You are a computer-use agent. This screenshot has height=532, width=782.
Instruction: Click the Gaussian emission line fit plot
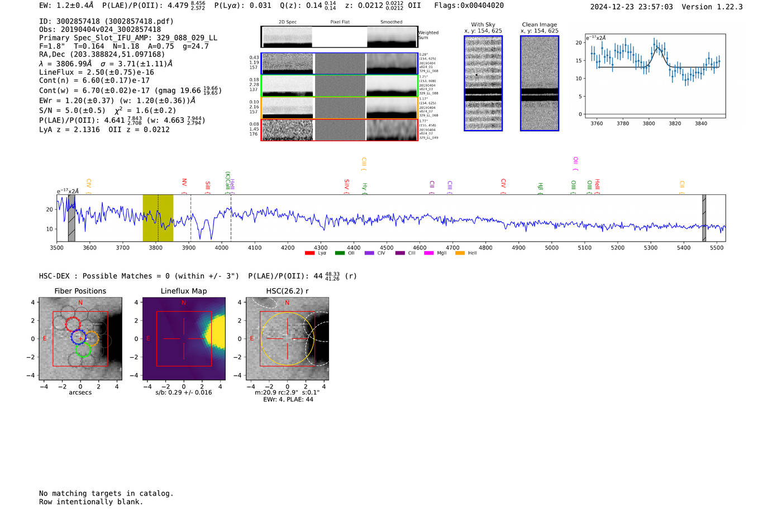pyautogui.click(x=655, y=75)
